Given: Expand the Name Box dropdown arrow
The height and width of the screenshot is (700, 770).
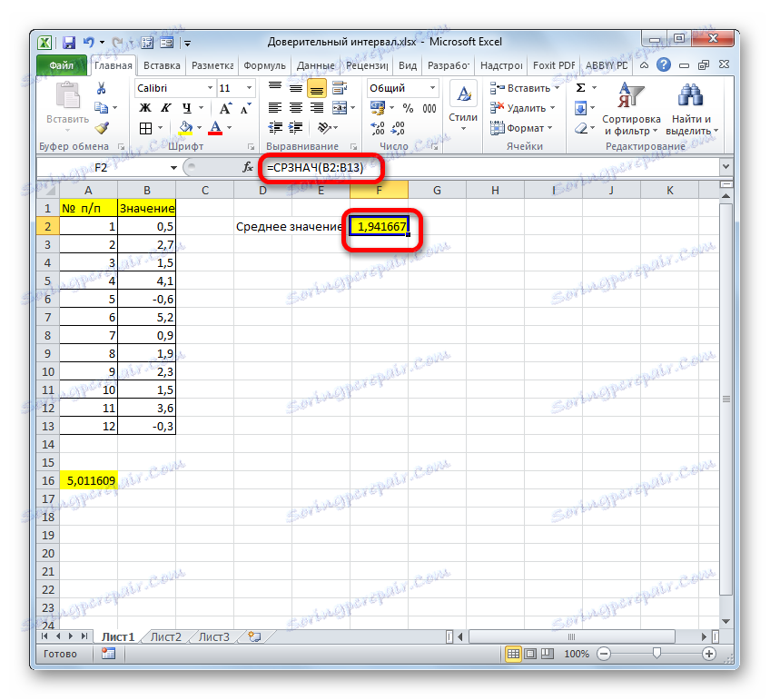Looking at the screenshot, I should click(173, 168).
